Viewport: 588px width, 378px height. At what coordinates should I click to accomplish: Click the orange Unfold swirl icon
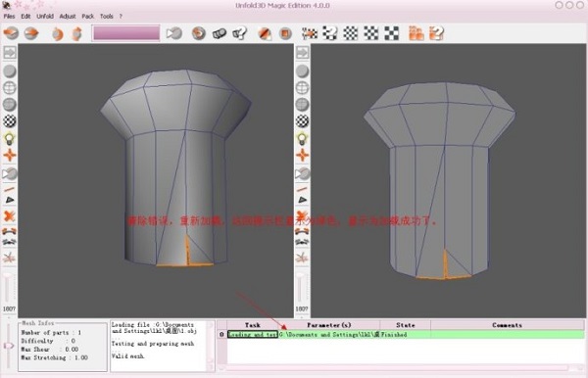coord(199,33)
